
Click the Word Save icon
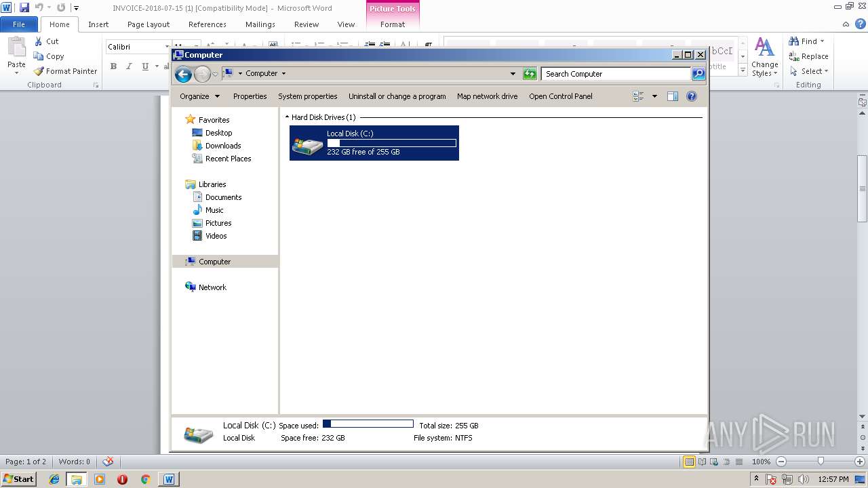click(x=24, y=7)
